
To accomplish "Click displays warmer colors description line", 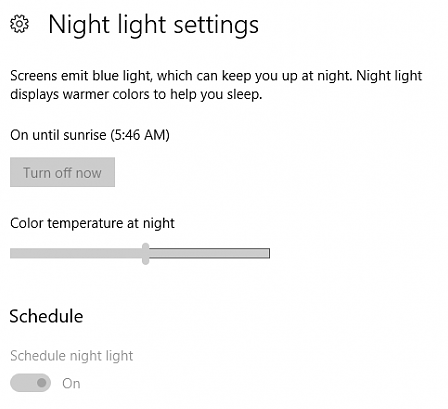I will pyautogui.click(x=136, y=95).
